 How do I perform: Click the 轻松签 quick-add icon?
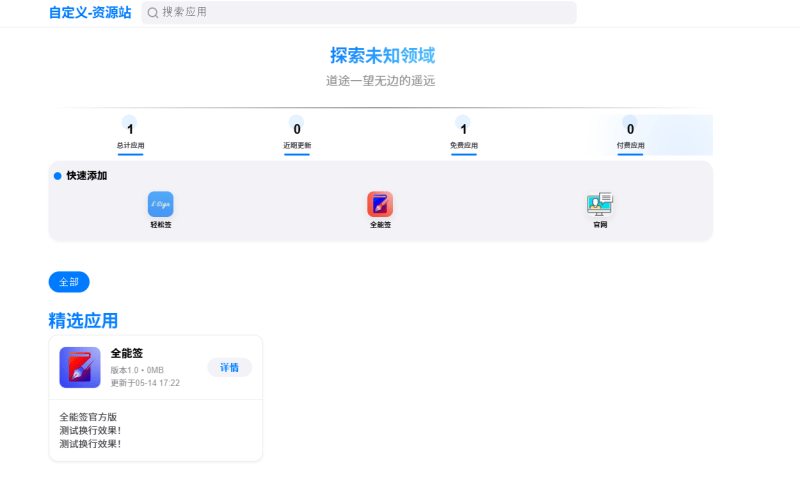pyautogui.click(x=161, y=204)
